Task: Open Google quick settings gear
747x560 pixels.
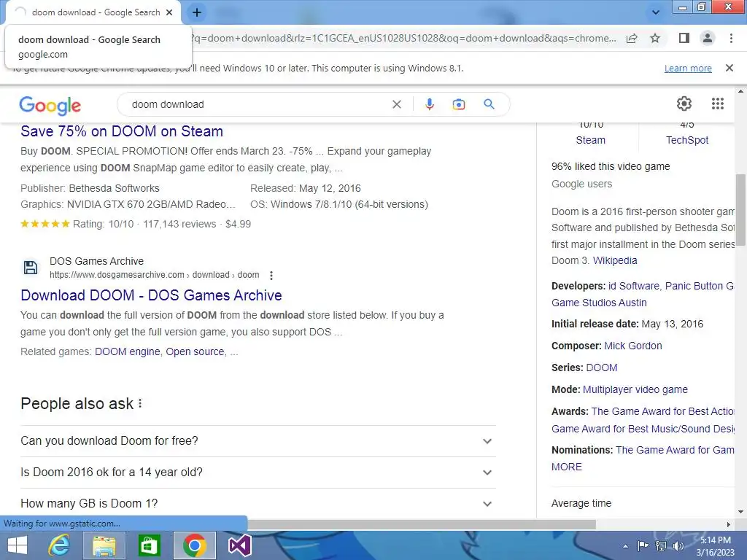Action: 684,104
